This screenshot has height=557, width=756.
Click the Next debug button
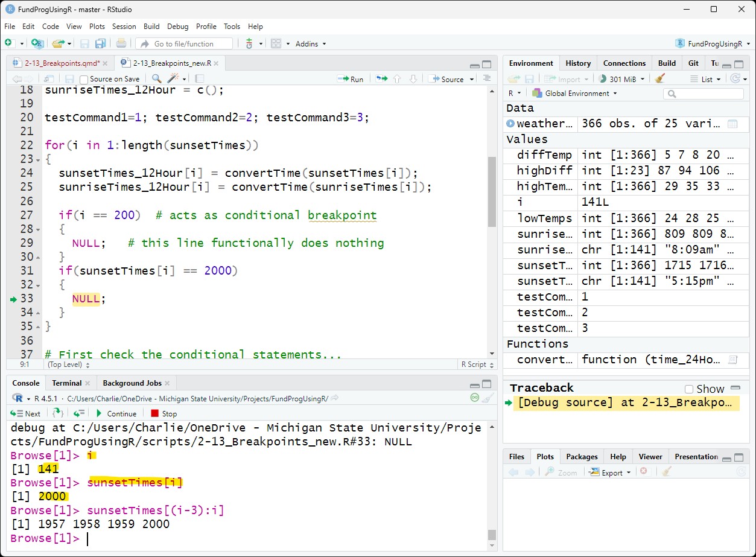point(25,413)
